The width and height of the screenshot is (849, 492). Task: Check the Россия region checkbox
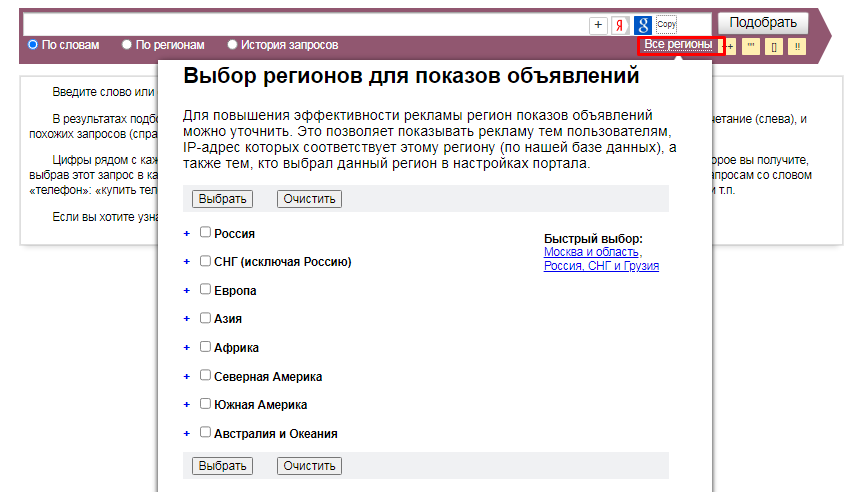click(205, 232)
